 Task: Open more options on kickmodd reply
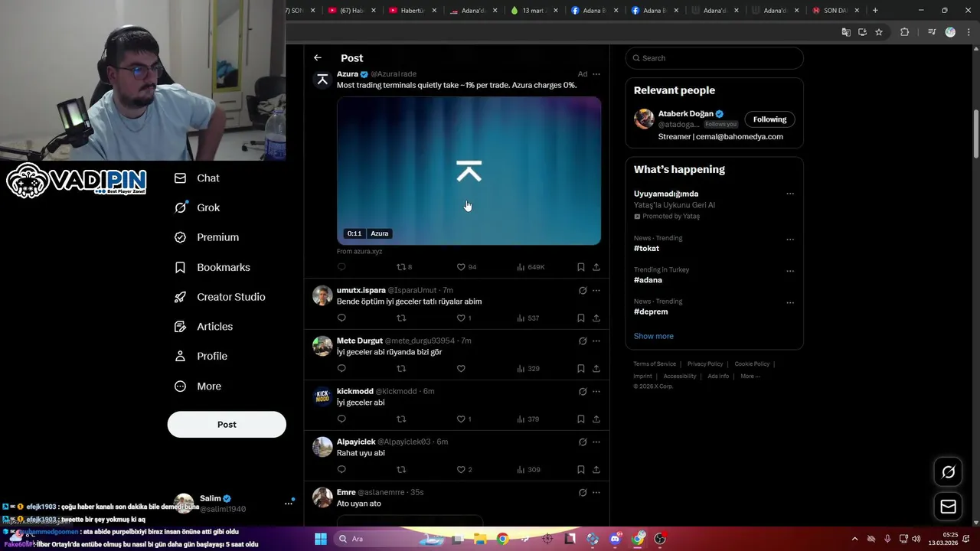596,392
